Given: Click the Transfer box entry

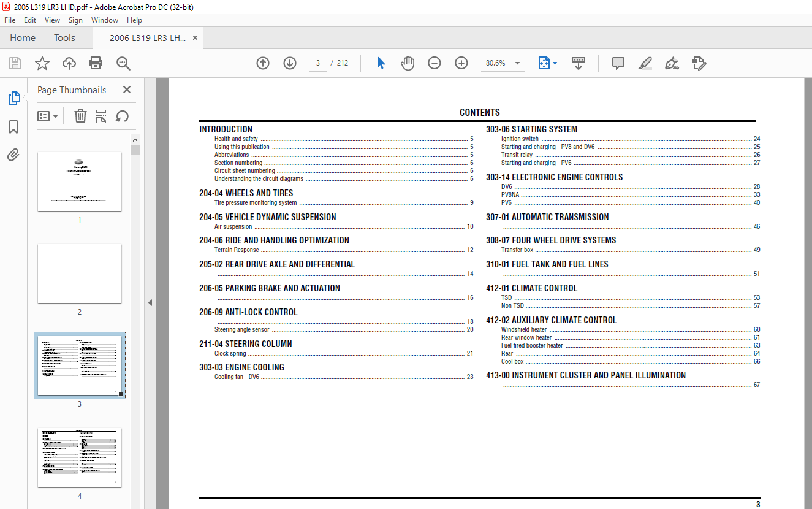Looking at the screenshot, I should click(x=517, y=250).
